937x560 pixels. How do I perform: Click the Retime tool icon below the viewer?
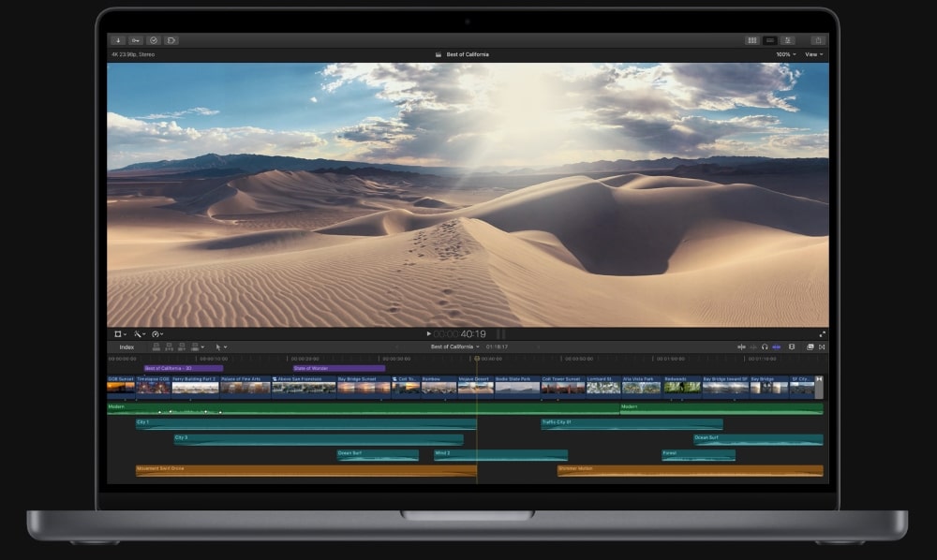pyautogui.click(x=156, y=333)
